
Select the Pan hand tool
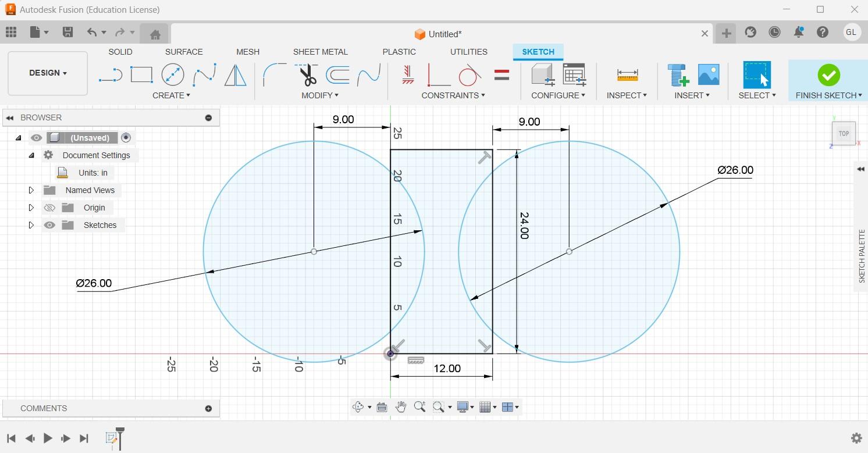coord(400,407)
